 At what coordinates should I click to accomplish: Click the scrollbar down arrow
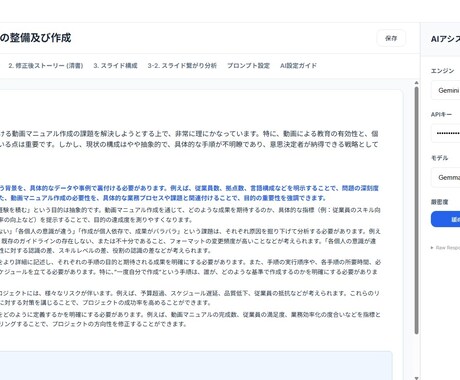coord(416,378)
